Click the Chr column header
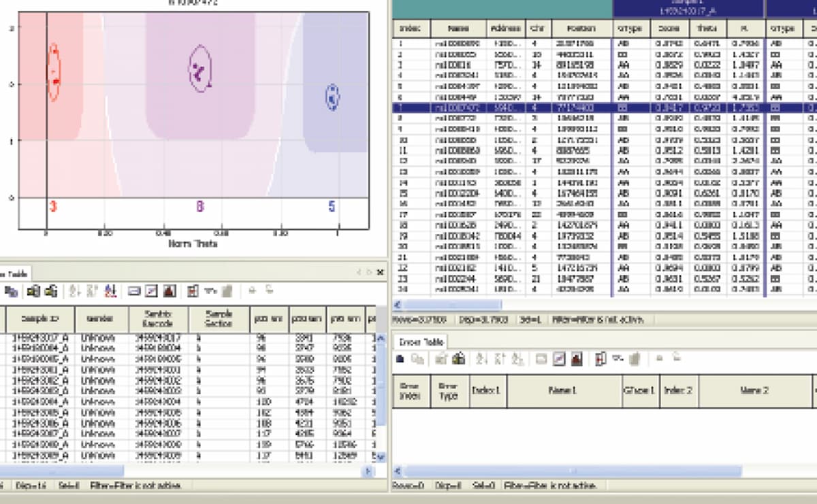Image resolution: width=817 pixels, height=504 pixels. (x=536, y=29)
